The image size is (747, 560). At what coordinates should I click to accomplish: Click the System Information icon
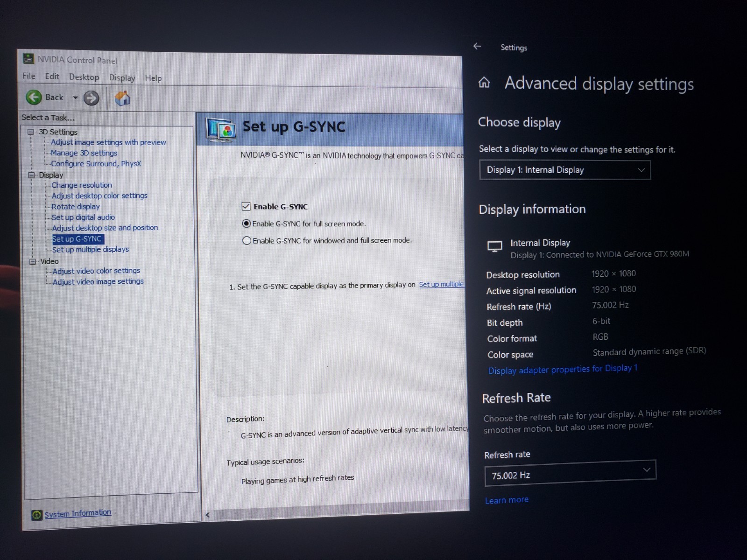[x=36, y=515]
